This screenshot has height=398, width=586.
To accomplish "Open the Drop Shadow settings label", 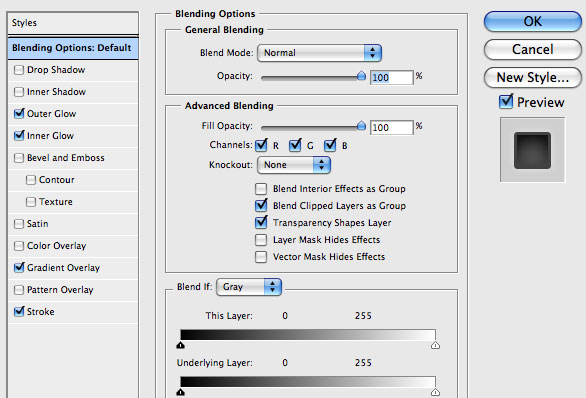I will click(x=56, y=70).
